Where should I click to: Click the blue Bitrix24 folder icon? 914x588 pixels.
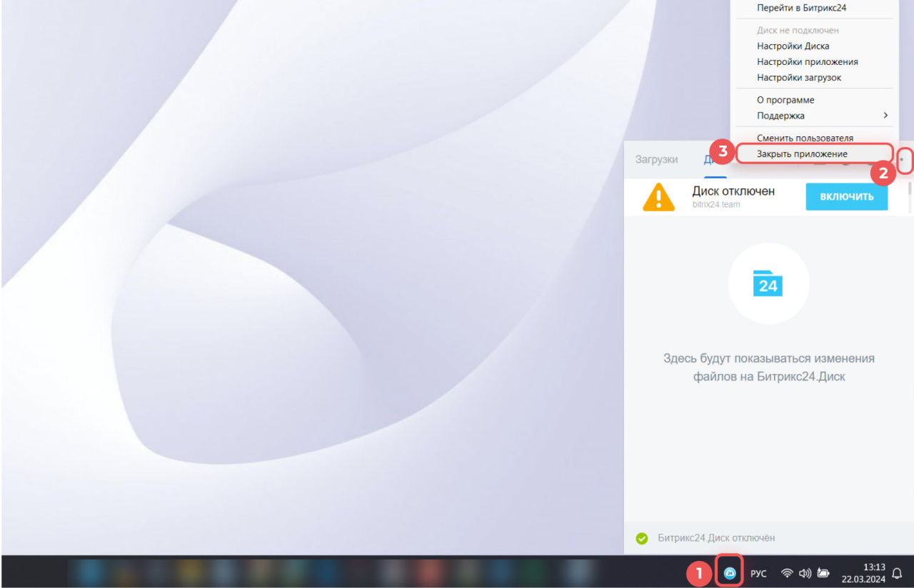pos(768,283)
